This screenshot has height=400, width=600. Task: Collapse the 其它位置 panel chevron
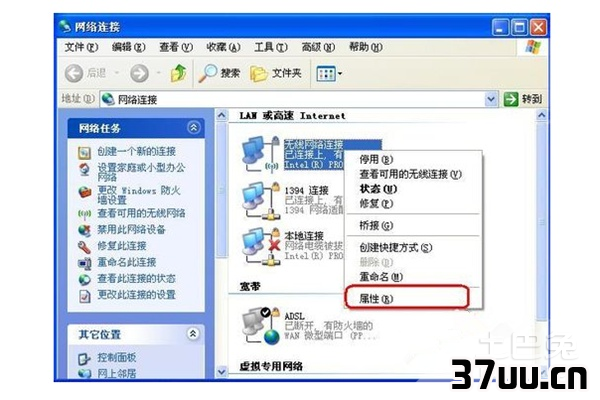coord(193,334)
